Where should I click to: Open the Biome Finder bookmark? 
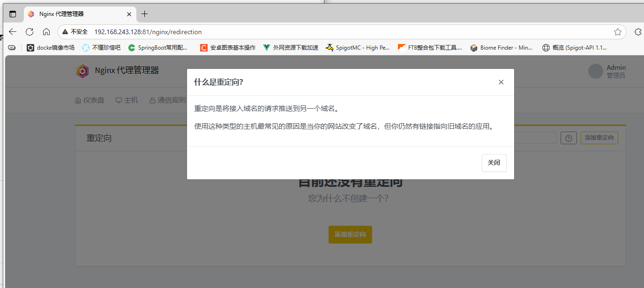tap(502, 47)
